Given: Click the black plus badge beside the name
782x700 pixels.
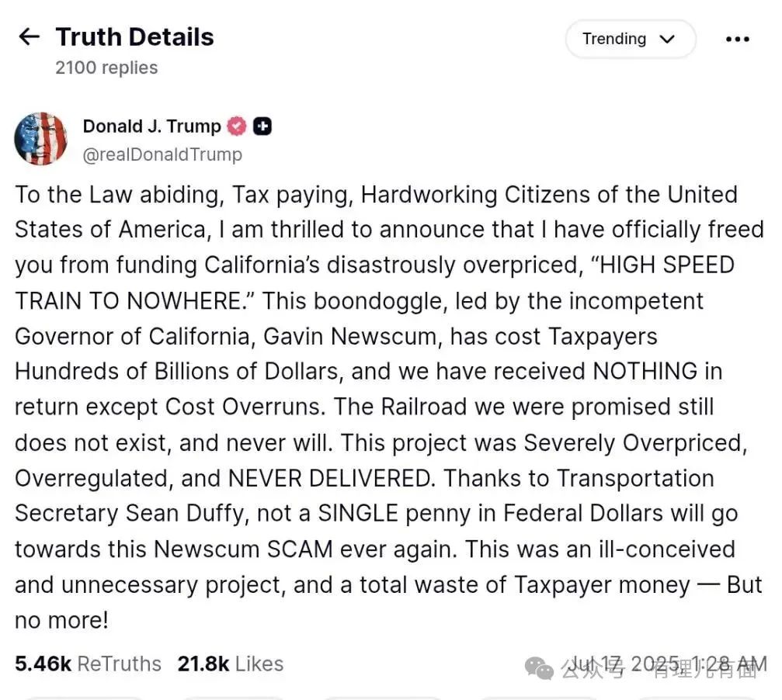Looking at the screenshot, I should point(262,126).
